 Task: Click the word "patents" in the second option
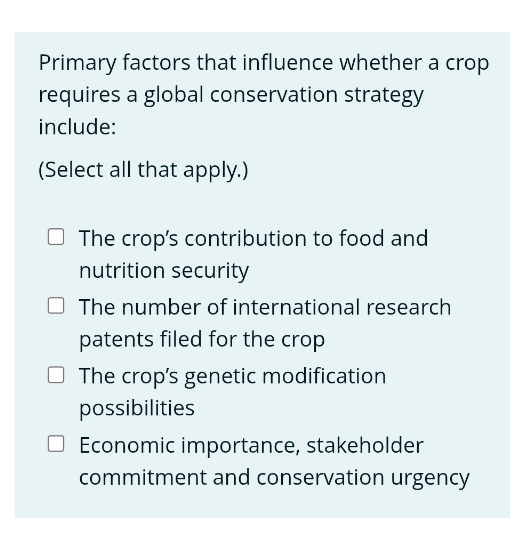[116, 340]
